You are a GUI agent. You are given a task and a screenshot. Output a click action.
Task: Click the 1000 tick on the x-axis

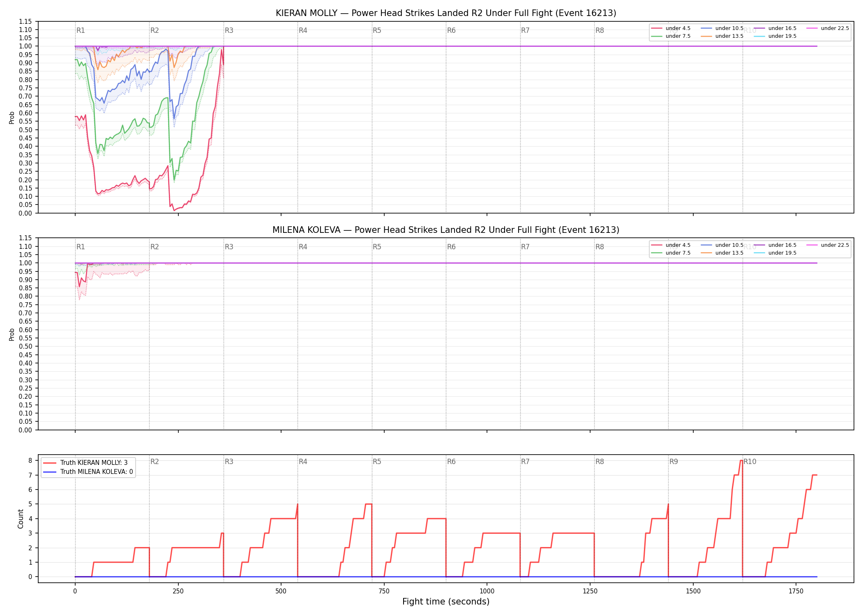tap(487, 591)
